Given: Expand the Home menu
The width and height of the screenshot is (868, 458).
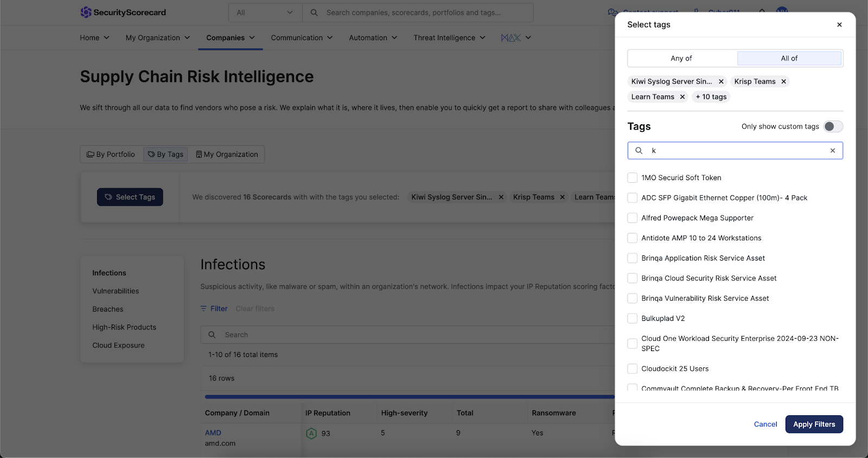Looking at the screenshot, I should (x=94, y=37).
